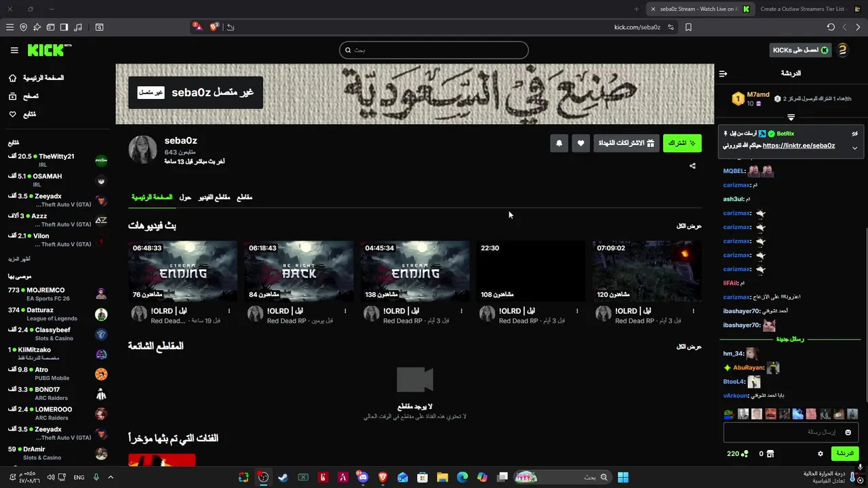The width and height of the screenshot is (868, 488).
Task: Expand the pinned BotRix message chevron
Action: (855, 148)
